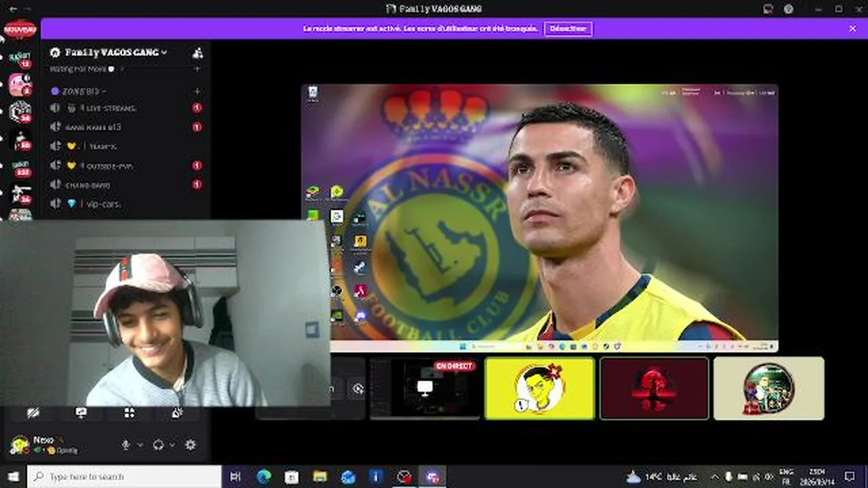Collapse the ZONE B13 category

tap(79, 91)
